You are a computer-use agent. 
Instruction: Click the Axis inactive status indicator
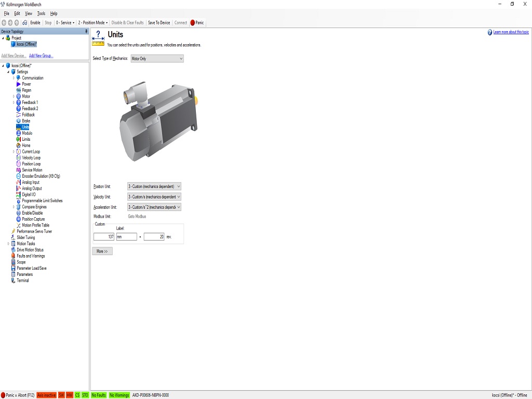pos(46,395)
